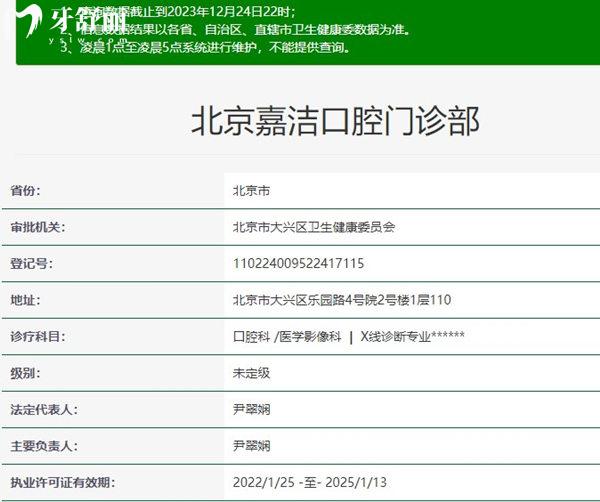Image resolution: width=600 pixels, height=502 pixels.
Task: Select the 法定代表人 label
Action: pos(44,410)
